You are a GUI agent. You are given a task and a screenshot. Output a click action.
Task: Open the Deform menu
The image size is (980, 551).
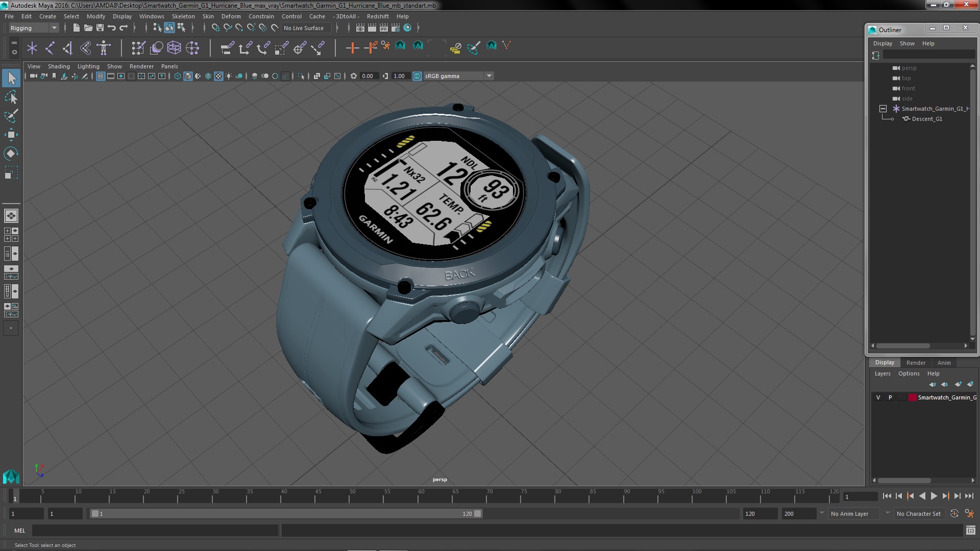[x=231, y=16]
